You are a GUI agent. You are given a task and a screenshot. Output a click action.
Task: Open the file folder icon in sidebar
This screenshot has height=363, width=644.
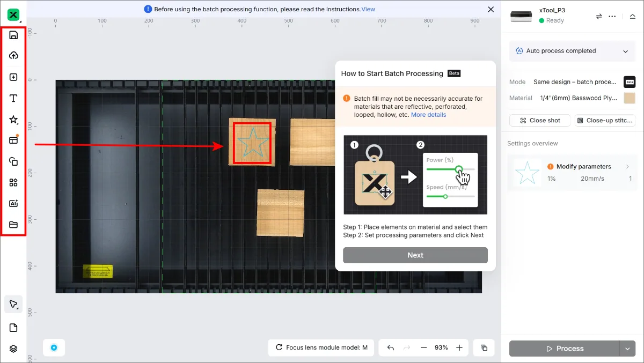(14, 225)
